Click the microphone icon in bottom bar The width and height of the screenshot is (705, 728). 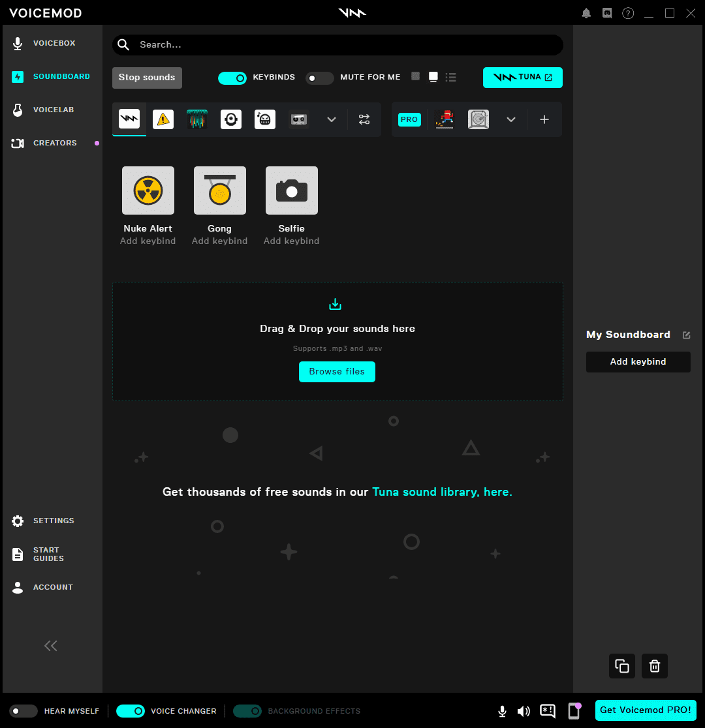click(503, 711)
